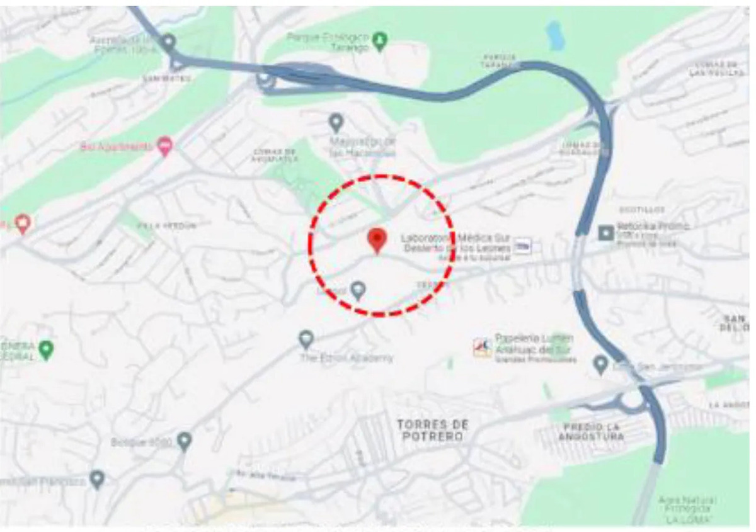This screenshot has width=756, height=532.
Task: Click the Laboratorio Médica Sur Desierto de los Leones label
Action: point(457,242)
